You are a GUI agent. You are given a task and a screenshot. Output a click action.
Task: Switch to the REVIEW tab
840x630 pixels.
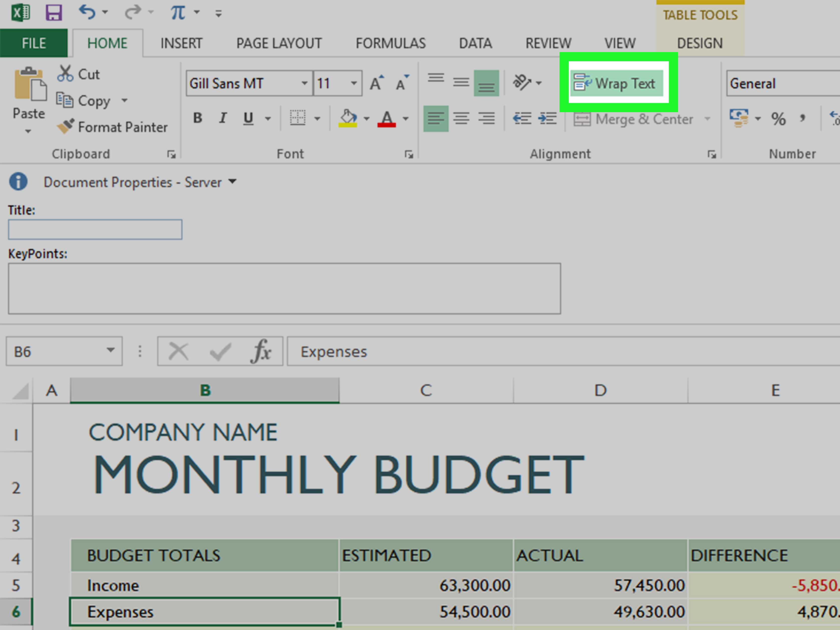[548, 43]
